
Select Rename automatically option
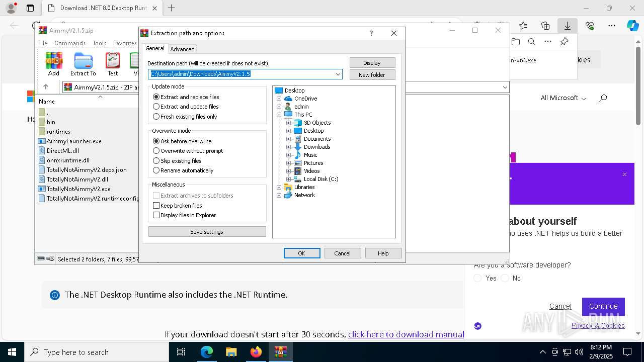(183, 170)
